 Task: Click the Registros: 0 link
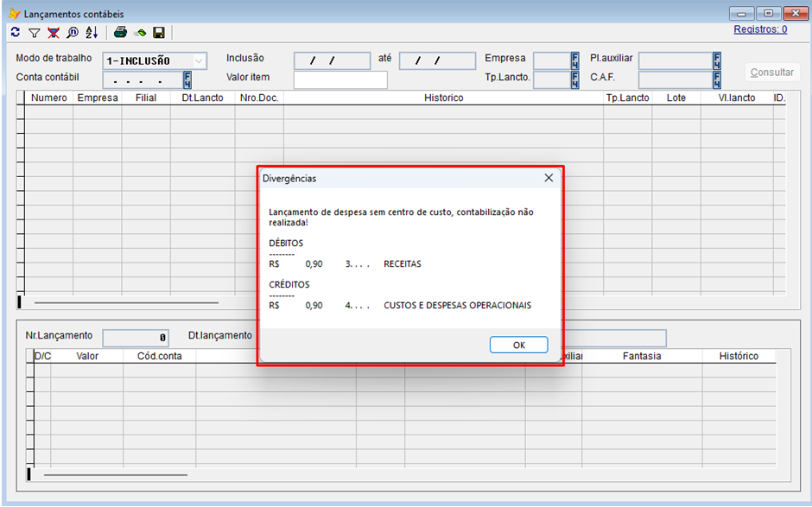[x=760, y=29]
